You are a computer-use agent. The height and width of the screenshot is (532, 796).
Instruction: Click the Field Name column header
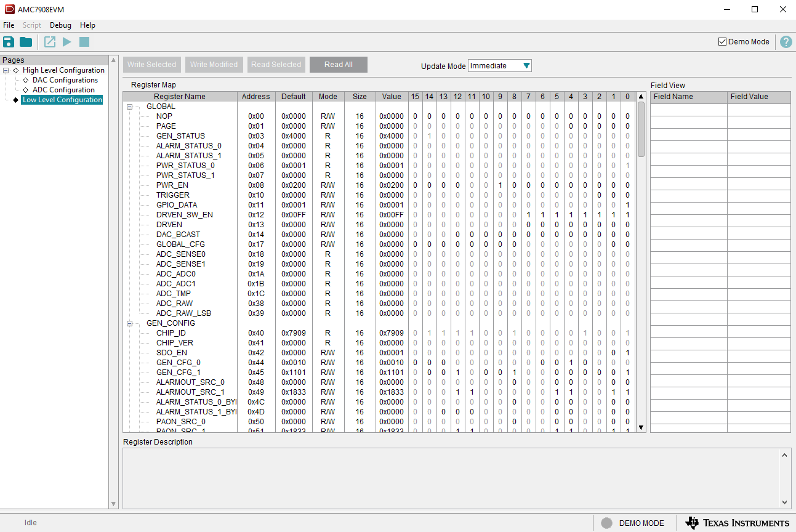(689, 97)
